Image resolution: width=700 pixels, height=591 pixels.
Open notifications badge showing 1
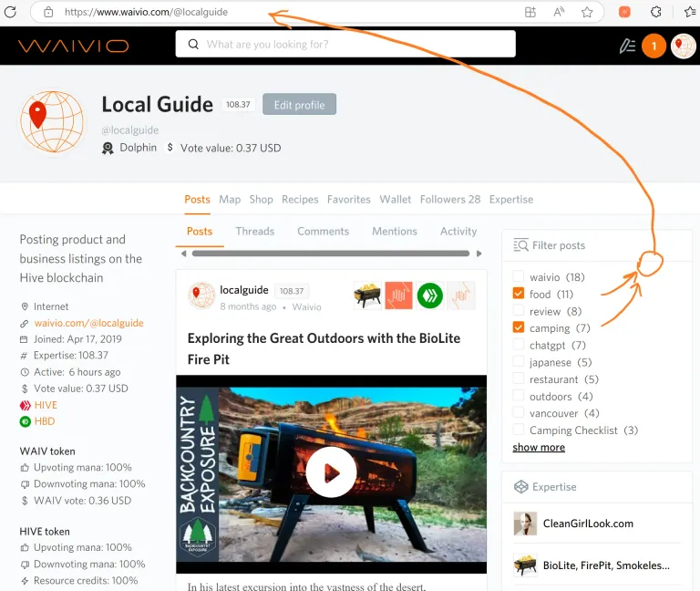(x=654, y=46)
